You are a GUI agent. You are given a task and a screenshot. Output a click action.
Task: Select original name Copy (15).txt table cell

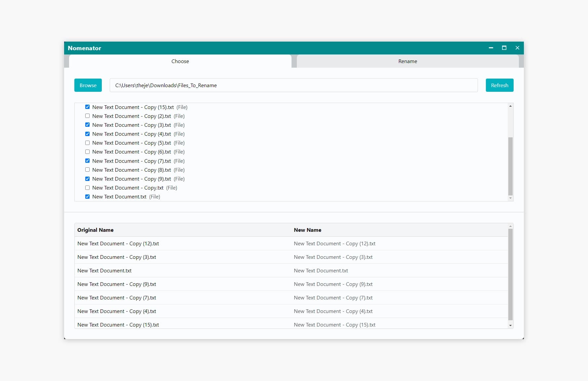(183, 323)
